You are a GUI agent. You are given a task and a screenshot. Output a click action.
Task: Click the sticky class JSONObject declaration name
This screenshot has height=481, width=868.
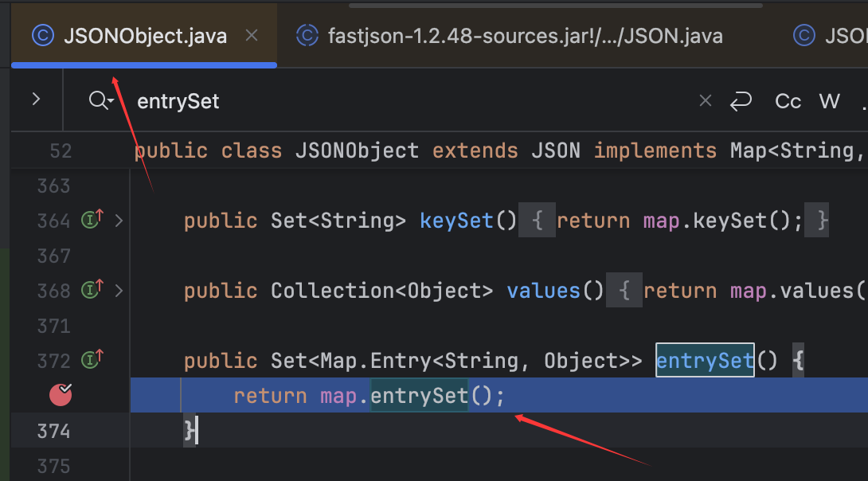(x=357, y=151)
